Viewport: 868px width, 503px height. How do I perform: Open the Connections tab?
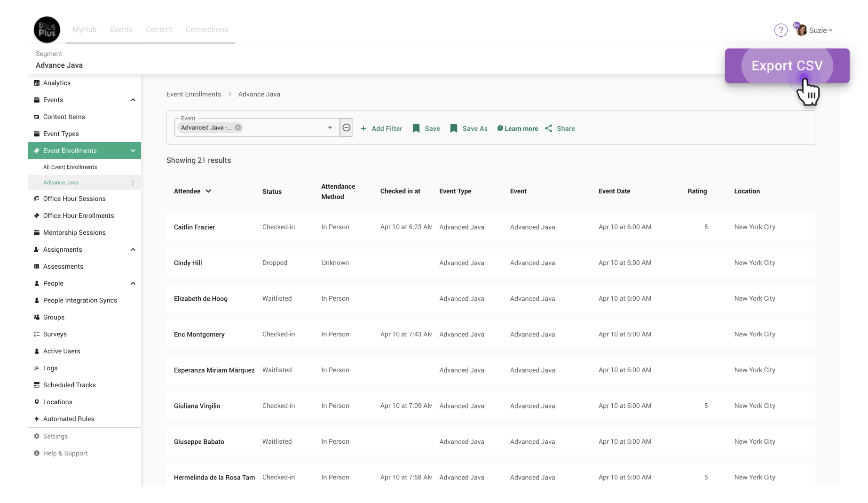(207, 29)
